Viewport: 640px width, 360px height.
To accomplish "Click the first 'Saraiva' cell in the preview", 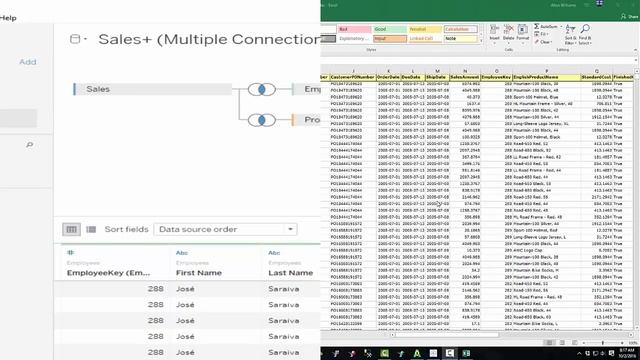I will tap(284, 289).
